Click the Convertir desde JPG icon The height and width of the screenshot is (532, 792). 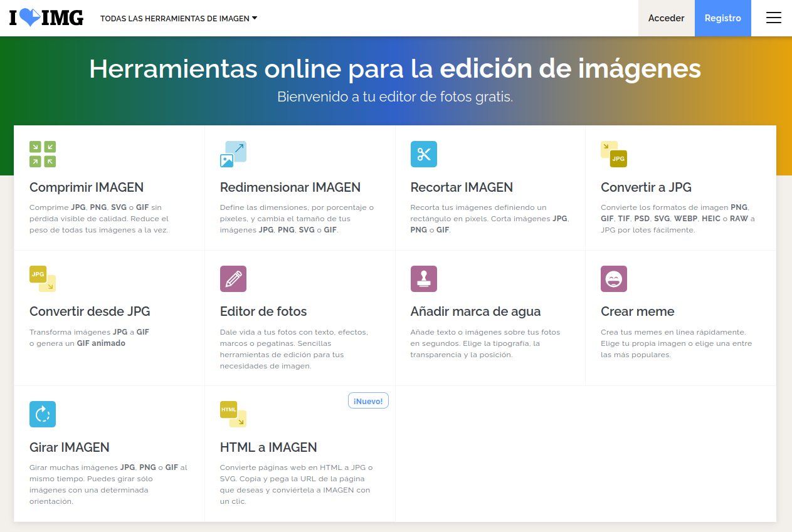click(43, 279)
